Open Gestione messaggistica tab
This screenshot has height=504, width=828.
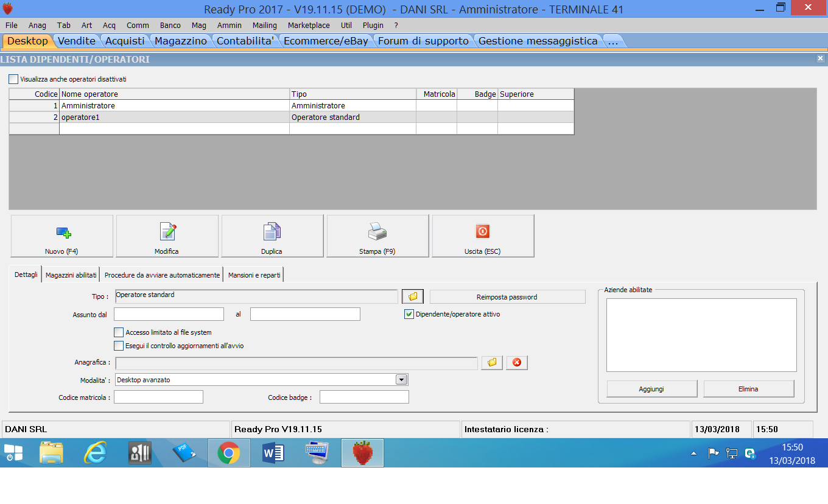pos(538,41)
